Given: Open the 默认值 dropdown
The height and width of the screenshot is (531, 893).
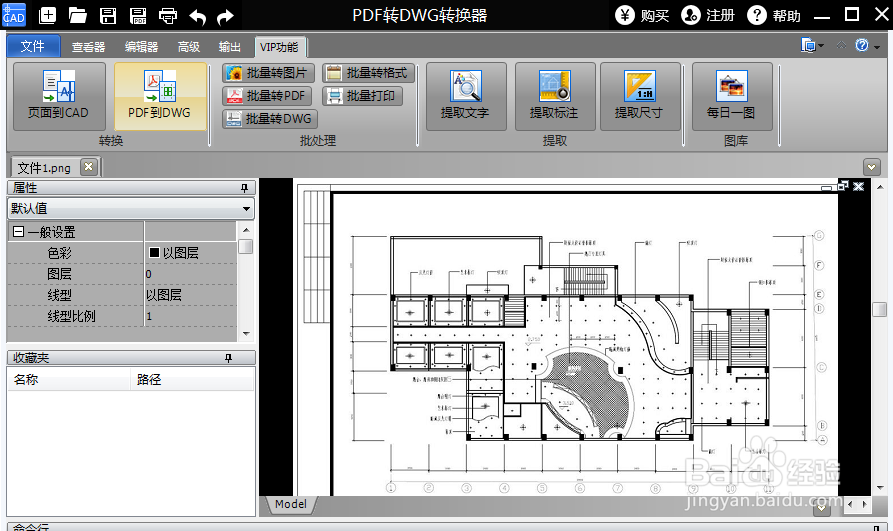Looking at the screenshot, I should pyautogui.click(x=130, y=209).
